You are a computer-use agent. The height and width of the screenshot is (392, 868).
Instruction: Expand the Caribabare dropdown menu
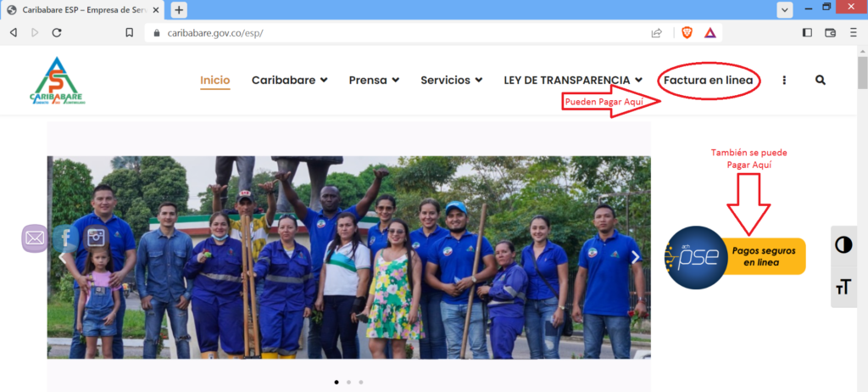289,81
